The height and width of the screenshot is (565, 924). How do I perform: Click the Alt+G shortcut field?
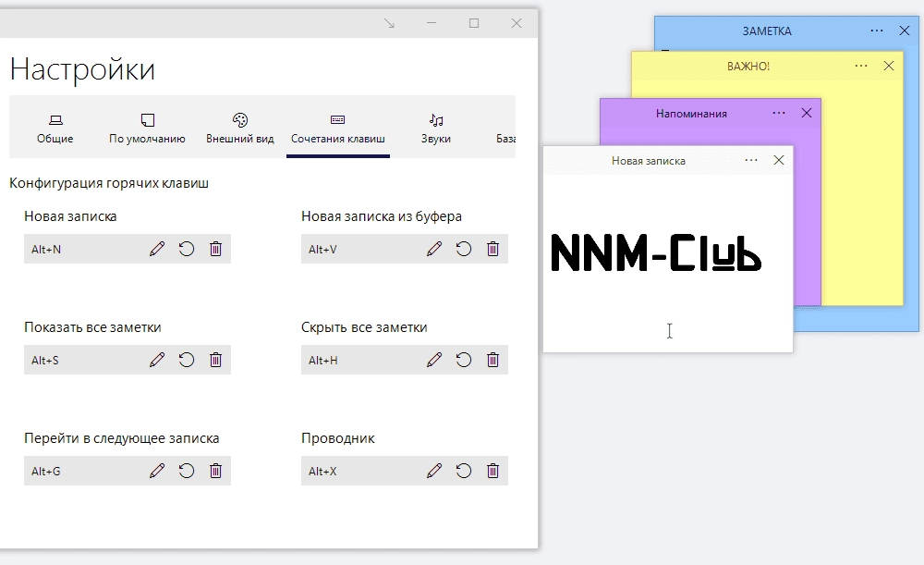pos(128,471)
